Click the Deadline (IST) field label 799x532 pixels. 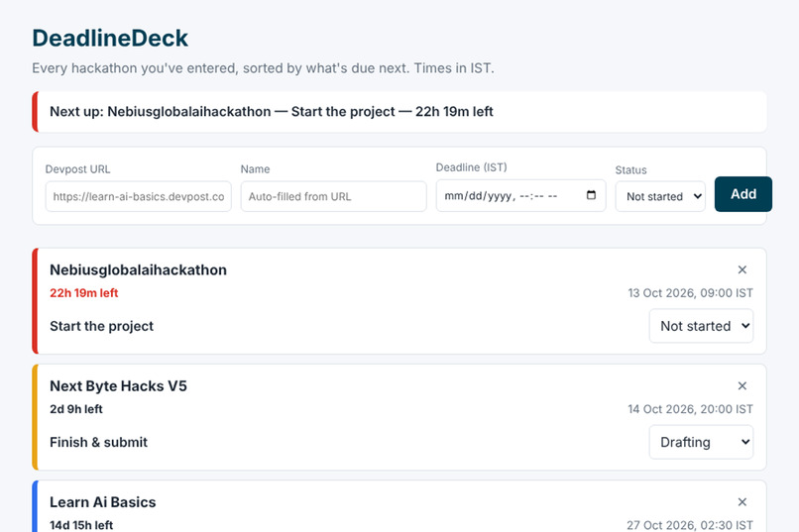point(471,167)
